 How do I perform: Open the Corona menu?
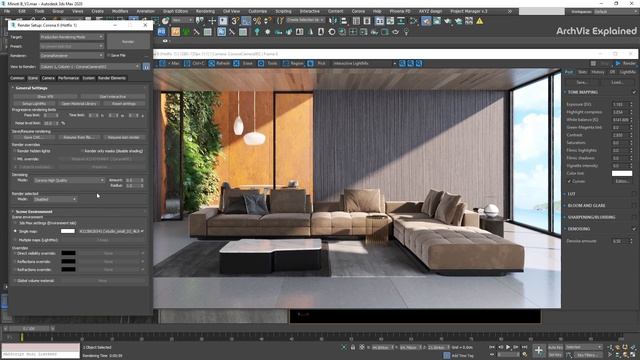click(x=358, y=11)
